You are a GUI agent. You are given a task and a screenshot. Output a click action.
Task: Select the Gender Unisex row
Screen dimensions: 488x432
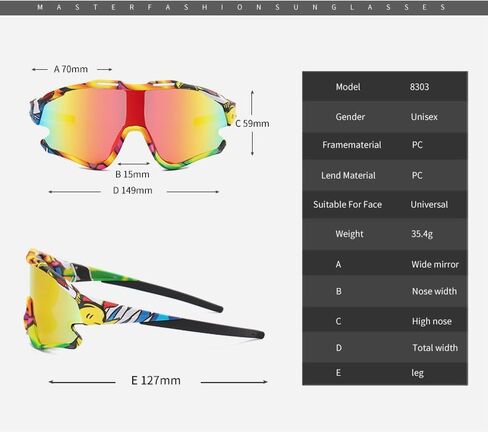coord(385,117)
